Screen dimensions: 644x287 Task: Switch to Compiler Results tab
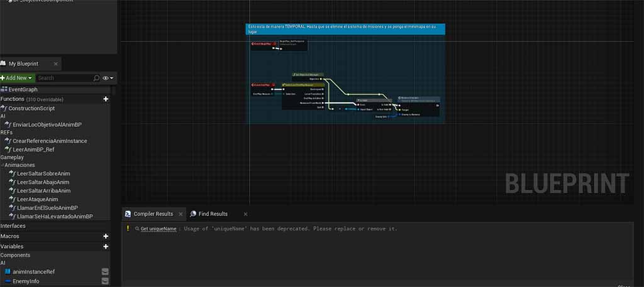click(153, 214)
